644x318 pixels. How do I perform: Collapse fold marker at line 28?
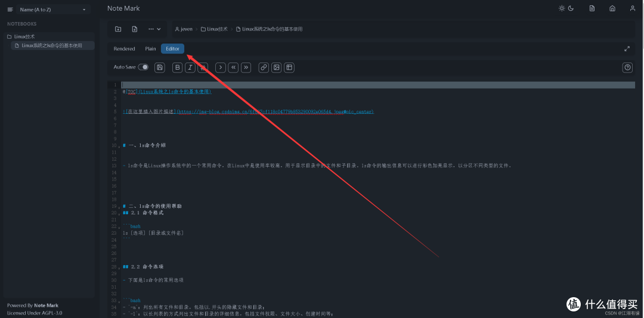[x=119, y=267]
